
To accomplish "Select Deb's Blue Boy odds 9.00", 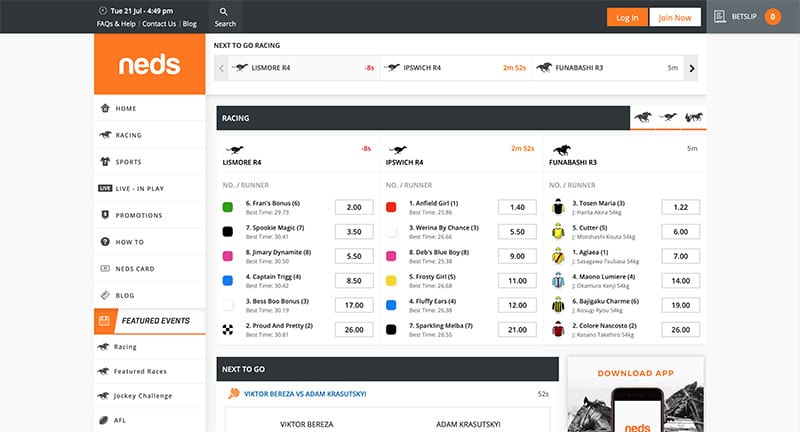I will tap(517, 256).
